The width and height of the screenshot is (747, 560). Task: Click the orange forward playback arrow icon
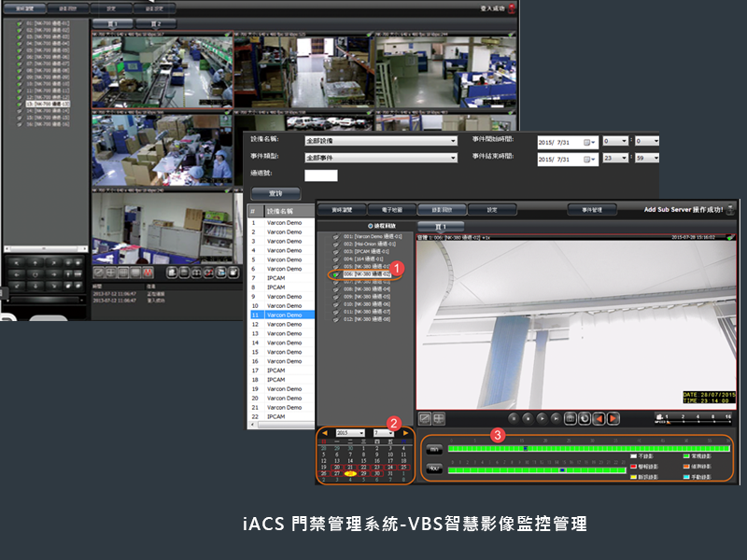coord(613,419)
